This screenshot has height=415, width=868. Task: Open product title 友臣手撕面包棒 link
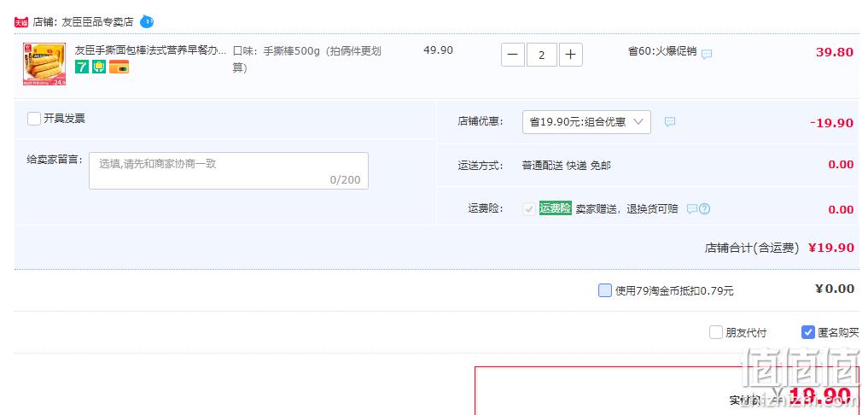point(150,50)
